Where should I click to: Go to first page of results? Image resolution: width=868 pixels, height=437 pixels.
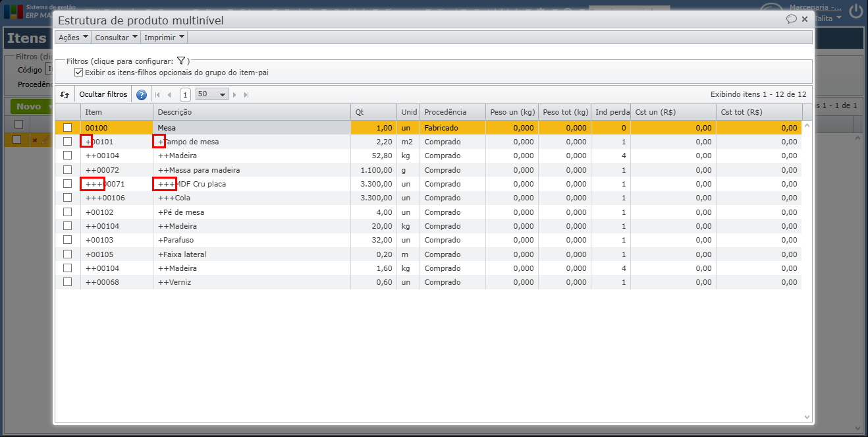point(157,95)
